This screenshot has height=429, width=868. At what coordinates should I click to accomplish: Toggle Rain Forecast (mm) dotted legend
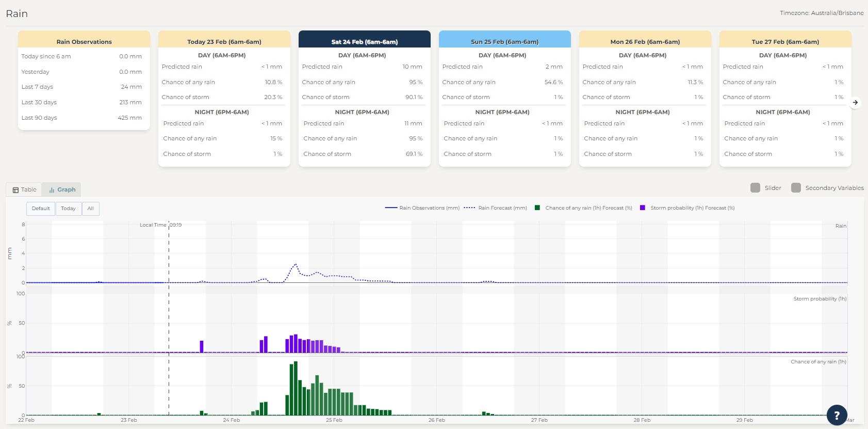click(x=495, y=208)
